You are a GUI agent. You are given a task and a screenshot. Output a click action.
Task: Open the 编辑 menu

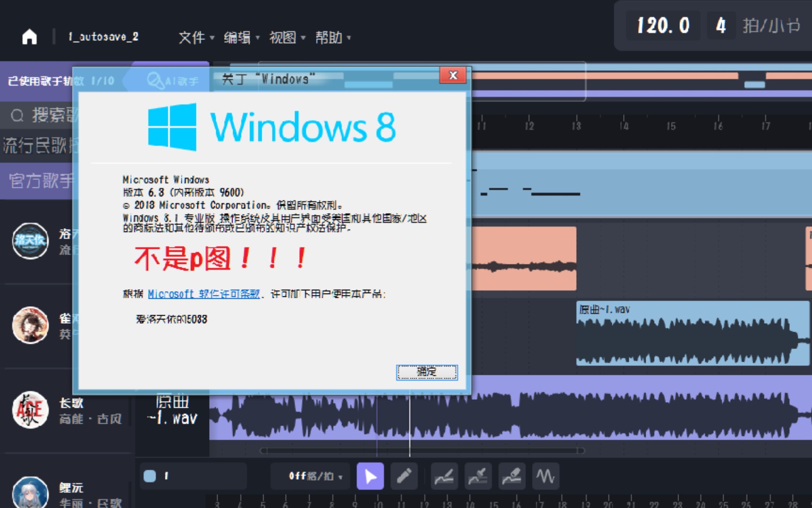click(242, 37)
